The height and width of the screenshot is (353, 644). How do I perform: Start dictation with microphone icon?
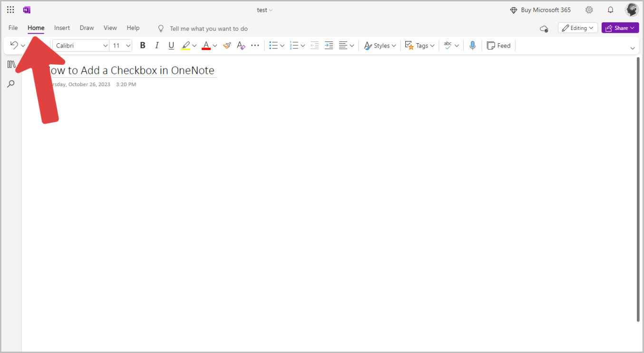coord(472,46)
